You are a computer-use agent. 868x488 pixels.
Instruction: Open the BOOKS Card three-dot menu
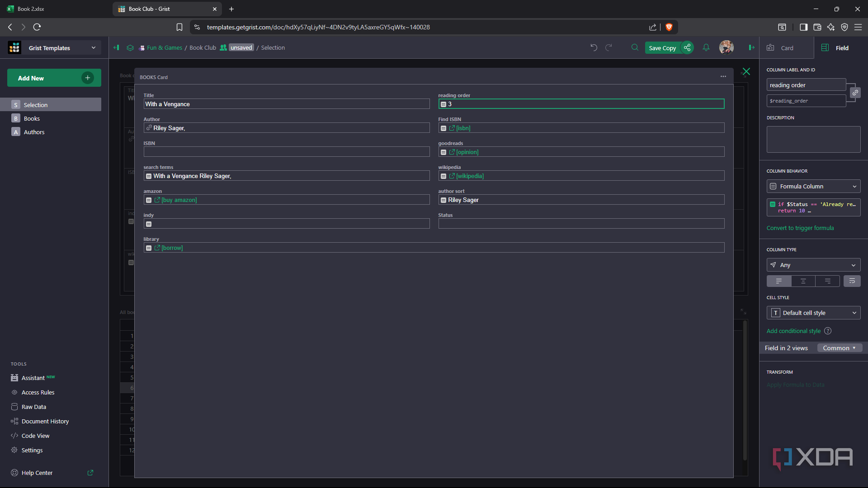pos(723,76)
